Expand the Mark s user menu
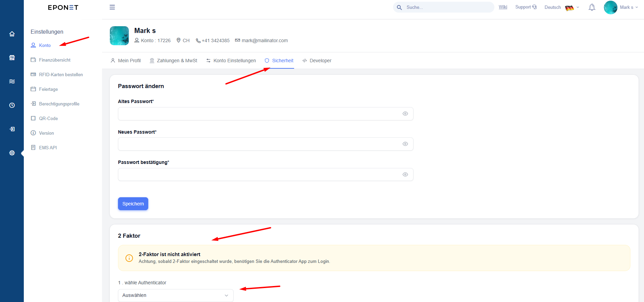This screenshot has width=644, height=302. point(629,7)
